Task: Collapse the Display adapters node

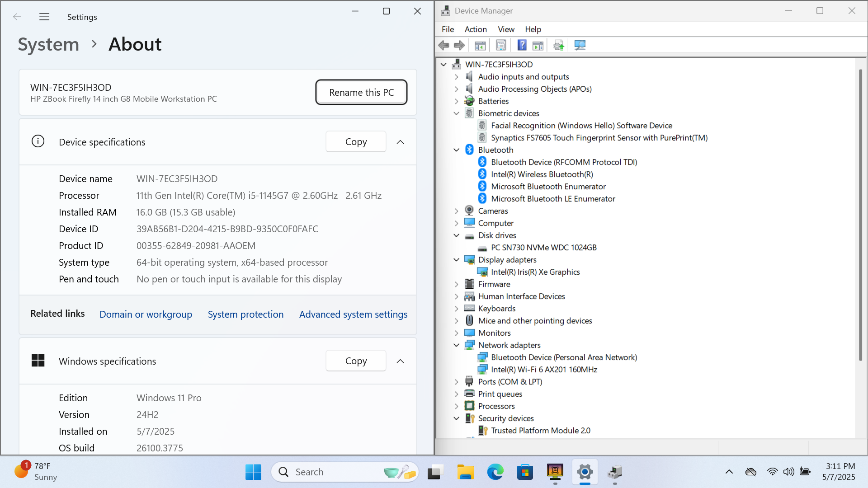Action: tap(457, 260)
